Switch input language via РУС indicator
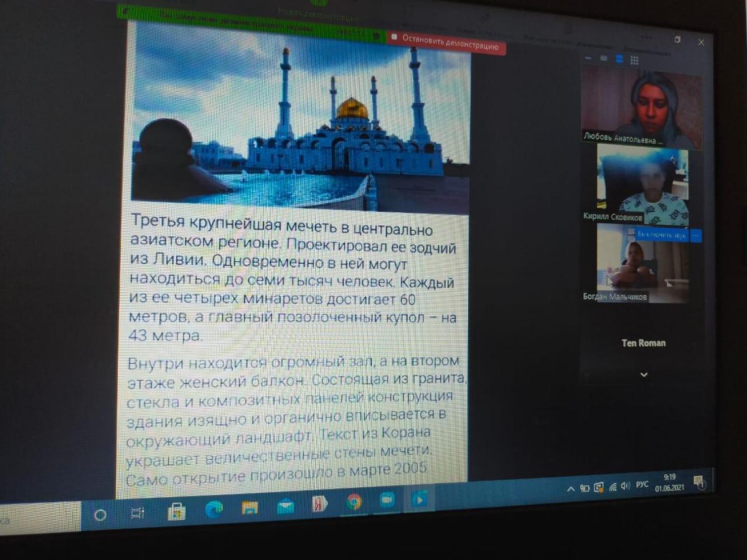 point(642,484)
